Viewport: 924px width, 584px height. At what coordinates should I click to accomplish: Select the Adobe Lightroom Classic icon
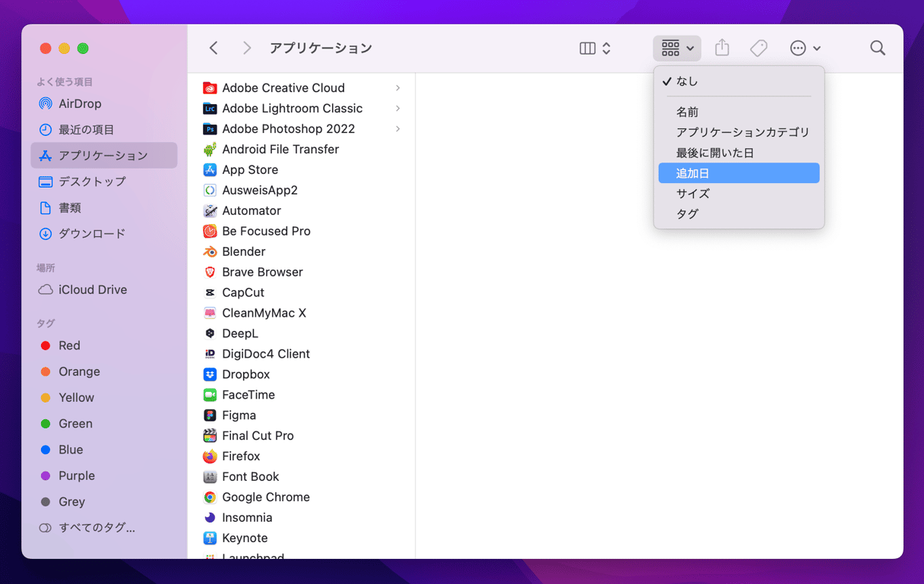point(210,109)
